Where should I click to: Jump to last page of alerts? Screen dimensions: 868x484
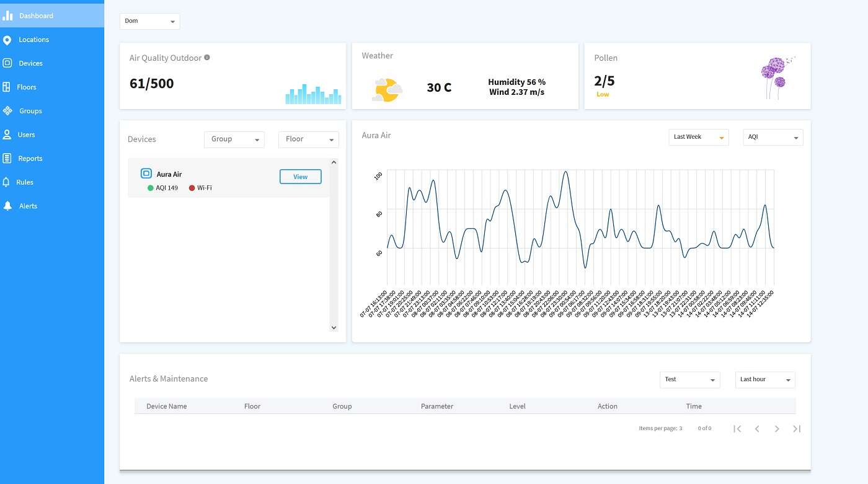click(797, 429)
